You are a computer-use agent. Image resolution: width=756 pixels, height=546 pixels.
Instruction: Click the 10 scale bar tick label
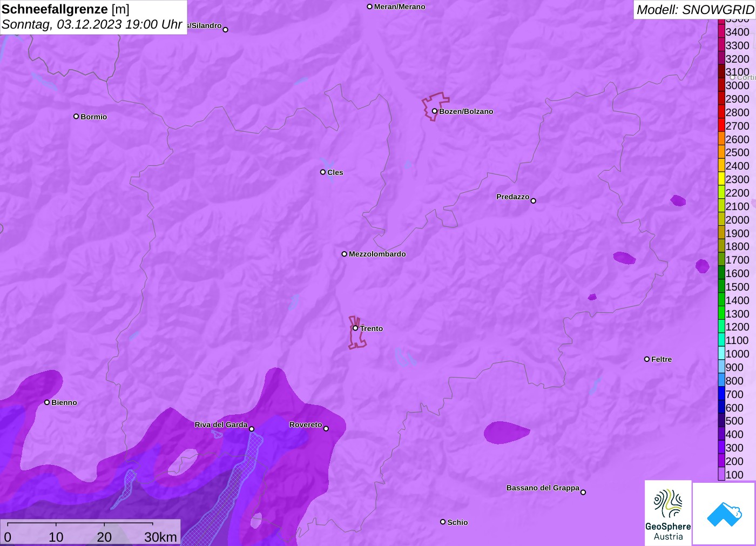[56, 537]
